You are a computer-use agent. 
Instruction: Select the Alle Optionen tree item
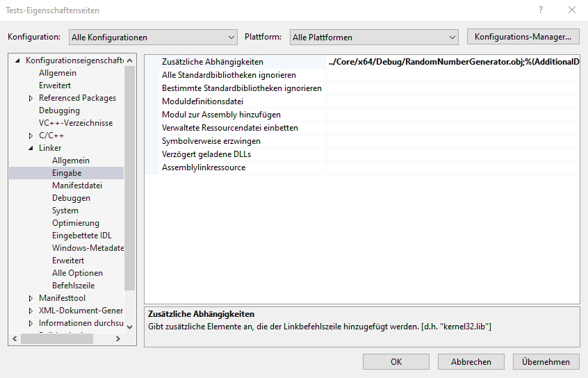point(77,273)
